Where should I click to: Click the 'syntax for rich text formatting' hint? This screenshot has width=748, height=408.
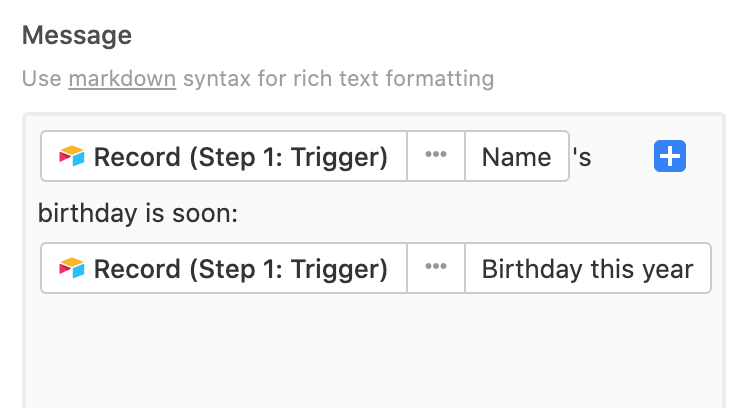click(x=339, y=79)
